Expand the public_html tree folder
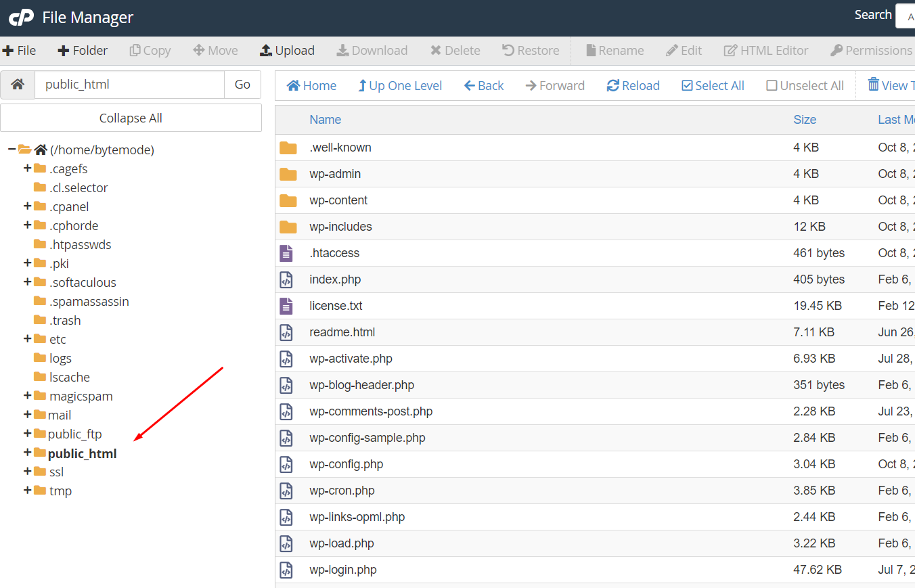This screenshot has height=588, width=915. click(x=27, y=453)
